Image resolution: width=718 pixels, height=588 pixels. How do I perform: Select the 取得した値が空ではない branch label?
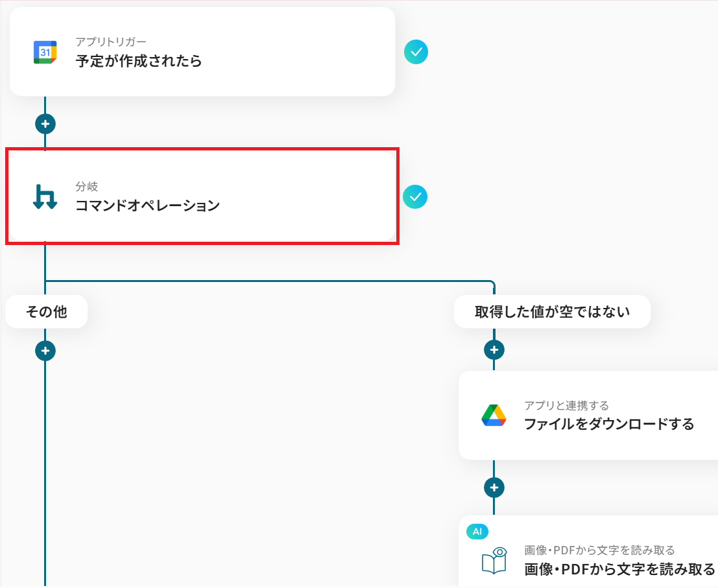[552, 312]
